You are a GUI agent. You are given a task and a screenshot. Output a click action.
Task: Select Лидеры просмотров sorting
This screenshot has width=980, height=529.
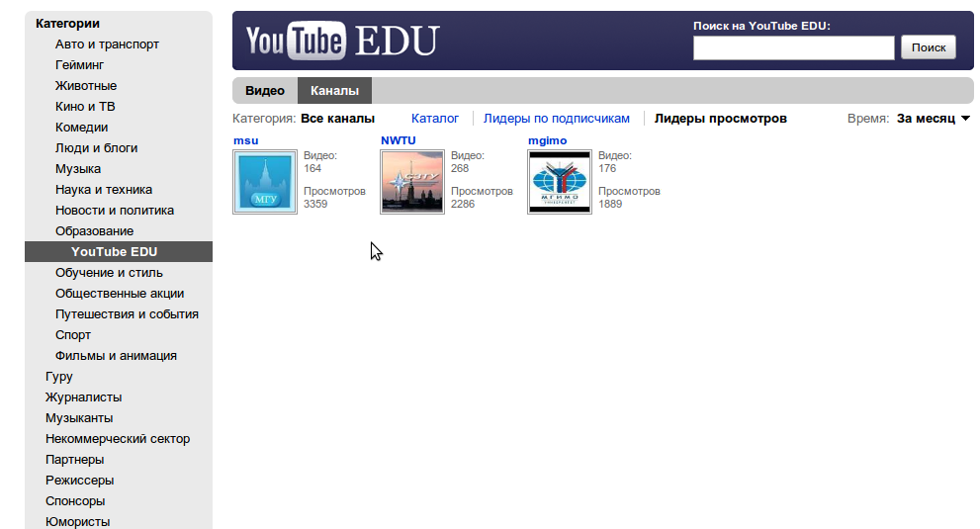(x=721, y=119)
